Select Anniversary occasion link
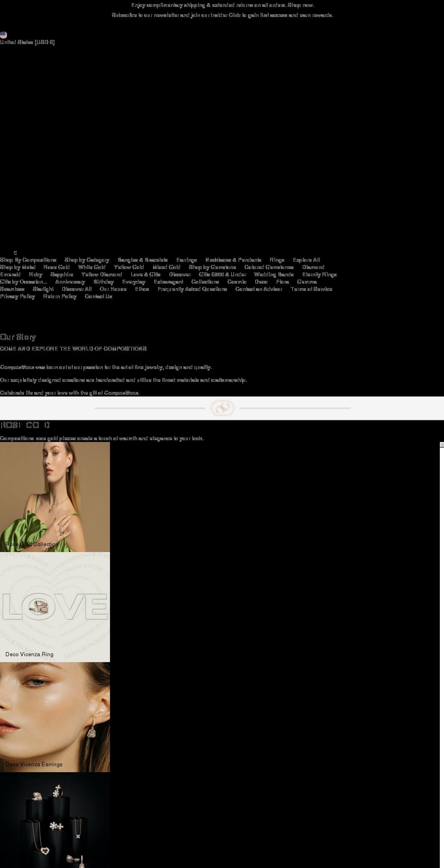The width and height of the screenshot is (444, 868). tap(70, 281)
